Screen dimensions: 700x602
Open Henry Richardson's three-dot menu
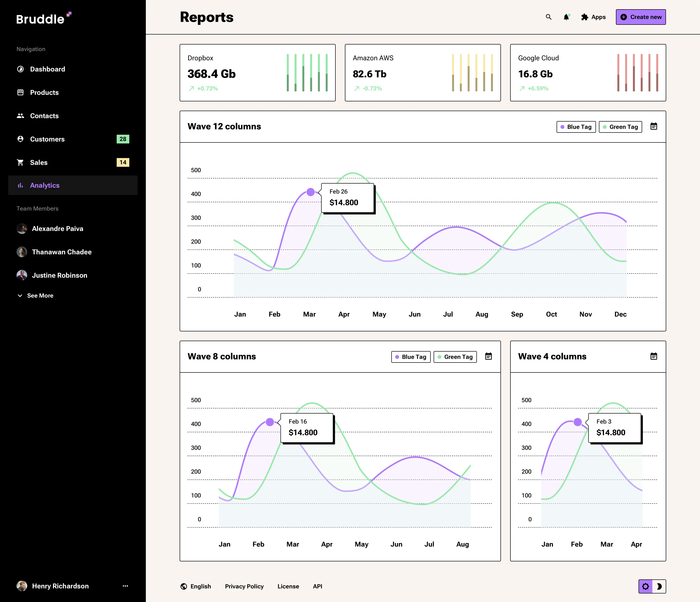coord(125,586)
